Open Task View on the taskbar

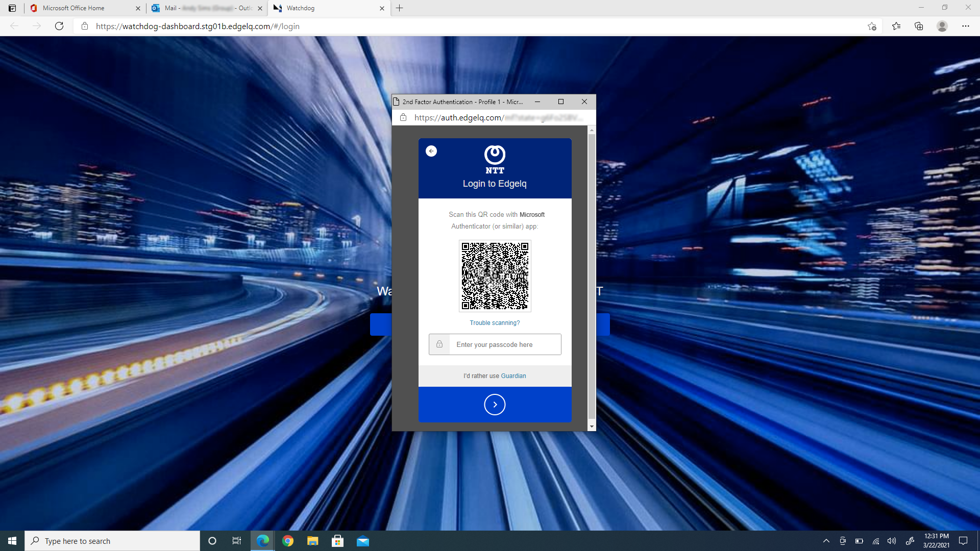click(x=237, y=541)
